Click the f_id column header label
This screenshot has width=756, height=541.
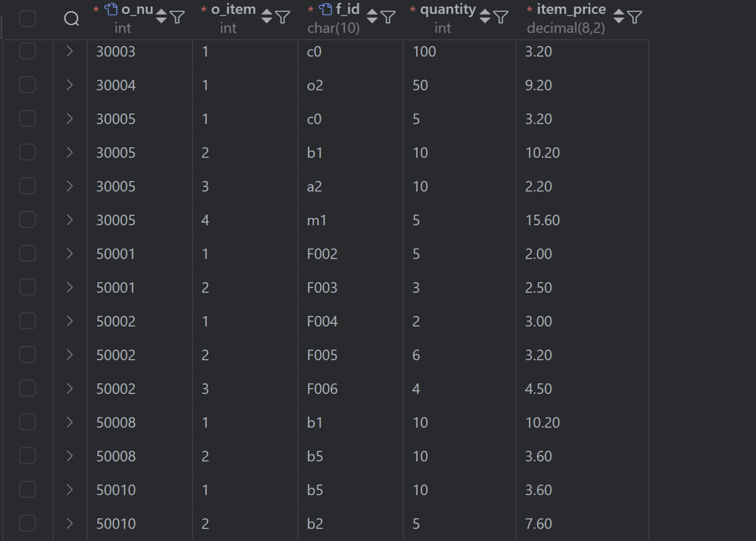pyautogui.click(x=348, y=10)
